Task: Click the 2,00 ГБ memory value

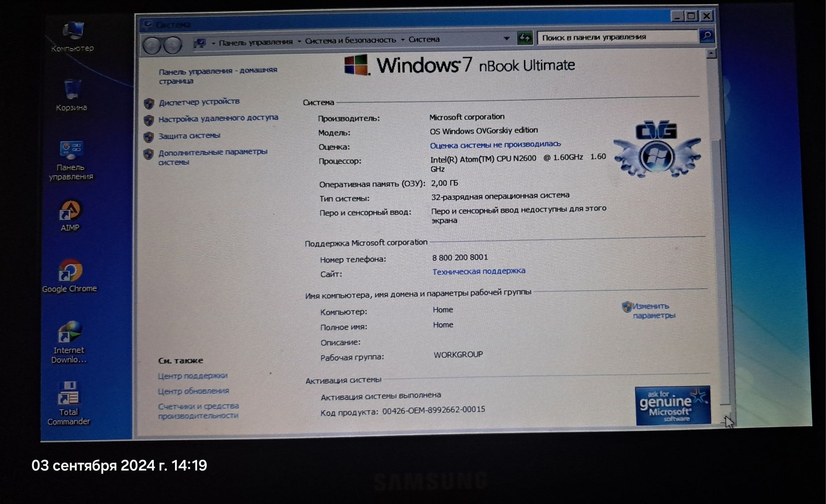Action: (x=444, y=183)
